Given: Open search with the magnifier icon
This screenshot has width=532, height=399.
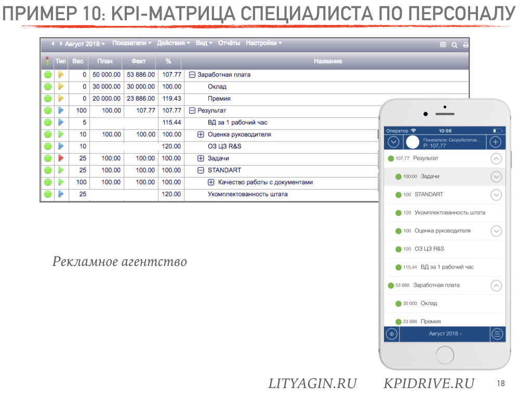Looking at the screenshot, I should click(x=454, y=45).
